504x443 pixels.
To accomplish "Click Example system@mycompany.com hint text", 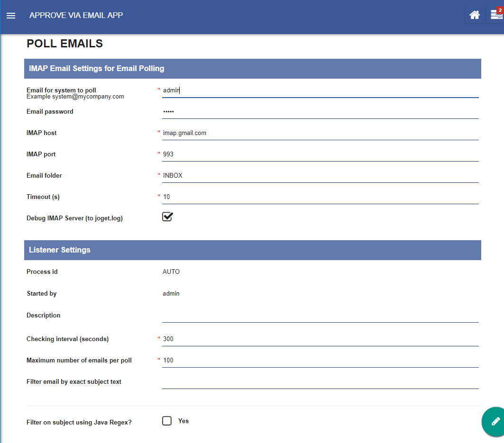I will 75,97.
